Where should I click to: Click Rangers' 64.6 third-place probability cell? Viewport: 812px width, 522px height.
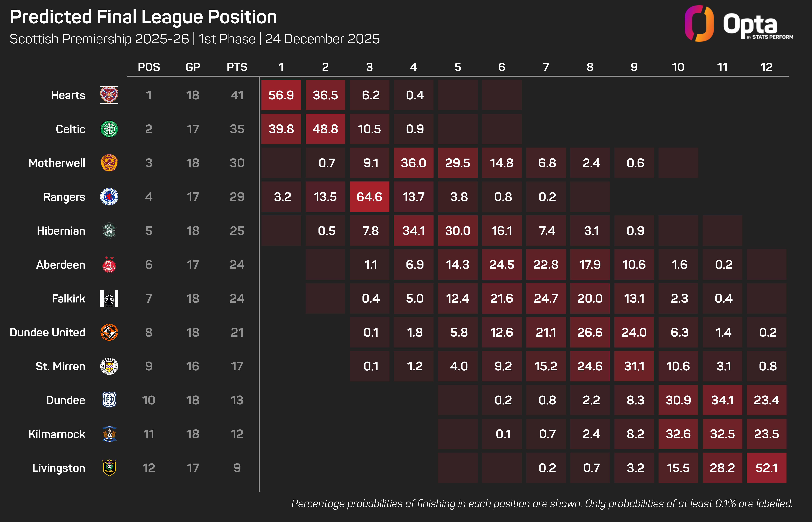point(369,197)
